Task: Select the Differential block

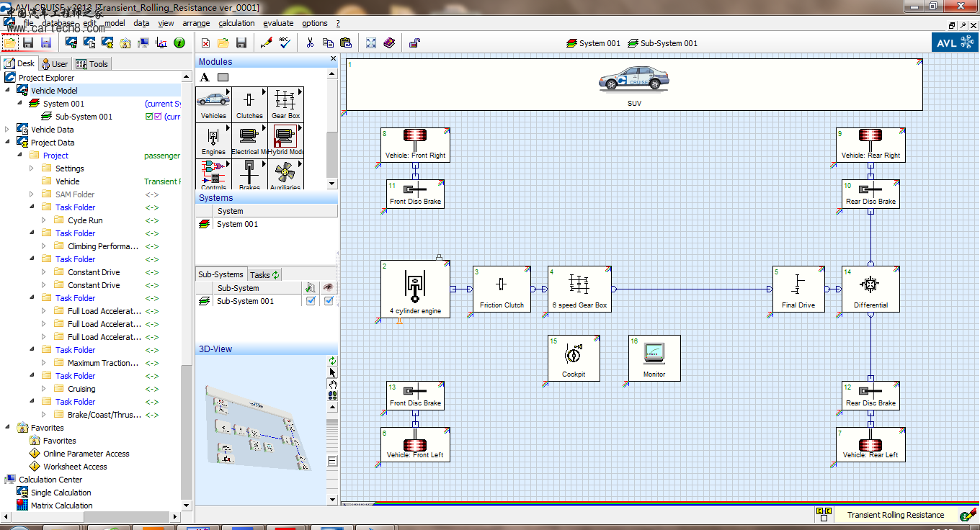Action: pyautogui.click(x=870, y=289)
